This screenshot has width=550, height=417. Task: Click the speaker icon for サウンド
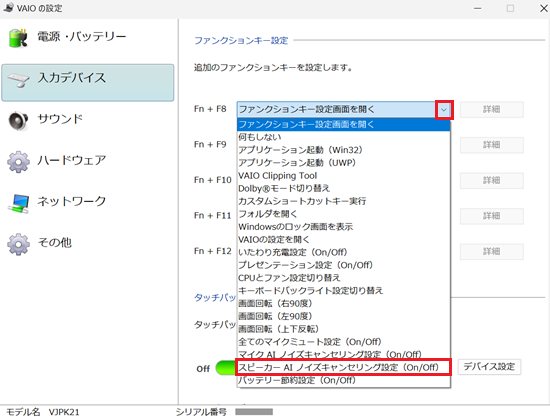[x=18, y=120]
